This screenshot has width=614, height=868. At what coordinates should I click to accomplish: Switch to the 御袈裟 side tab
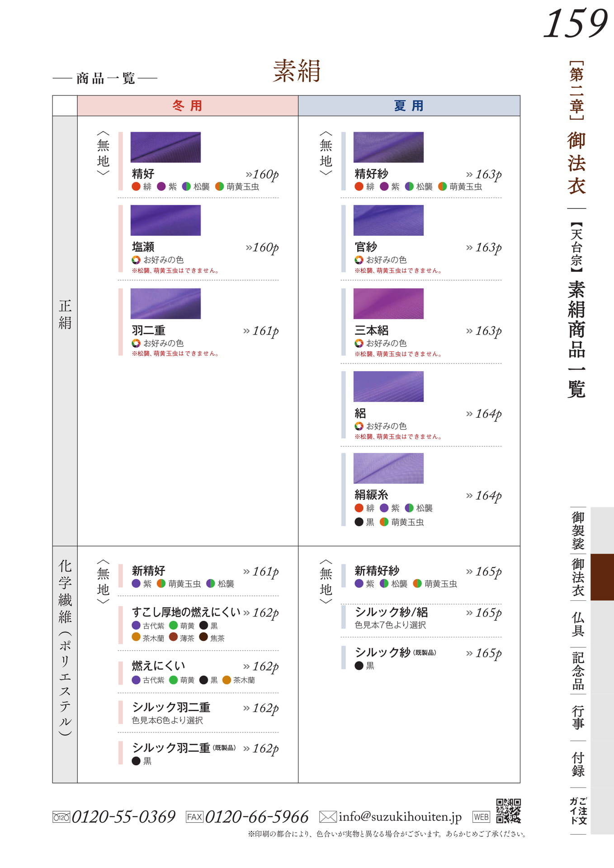[578, 530]
